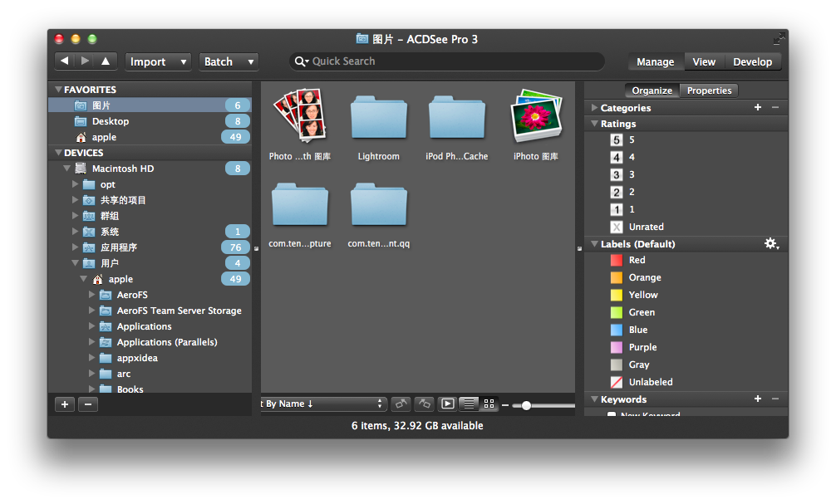836x504 pixels.
Task: Pick the Gray label swatch
Action: click(617, 365)
